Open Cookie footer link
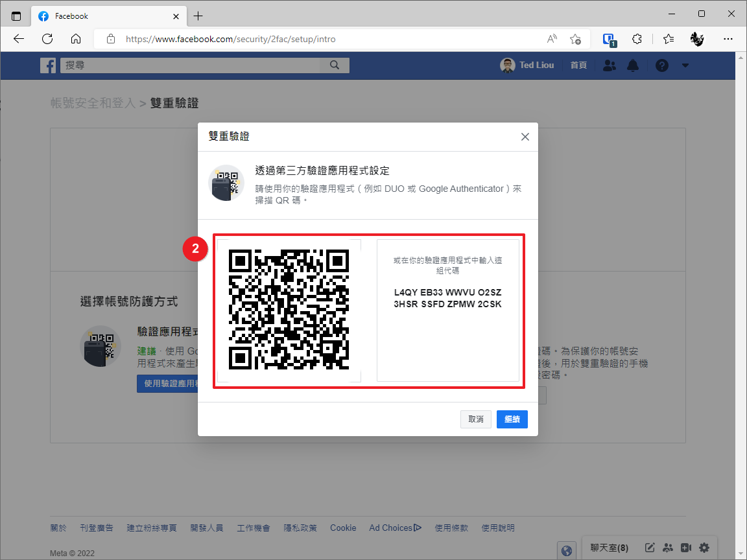 (343, 528)
